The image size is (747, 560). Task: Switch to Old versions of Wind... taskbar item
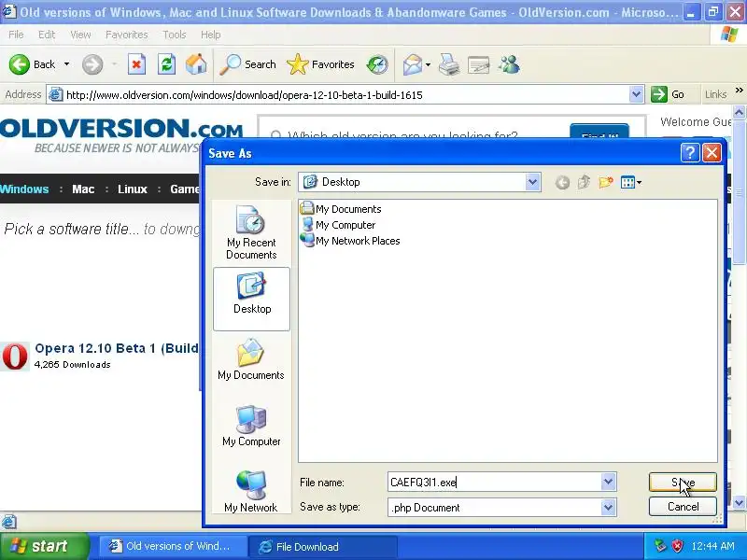[x=171, y=546]
